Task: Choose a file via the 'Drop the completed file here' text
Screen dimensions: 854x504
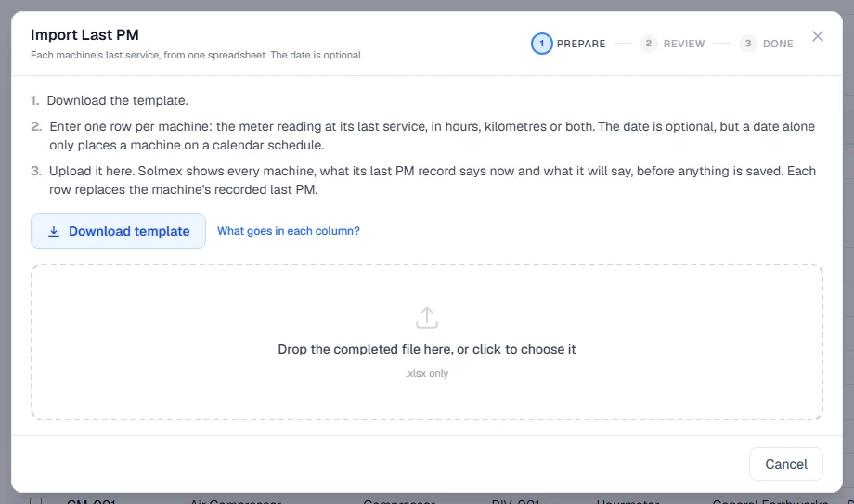Action: coord(426,349)
